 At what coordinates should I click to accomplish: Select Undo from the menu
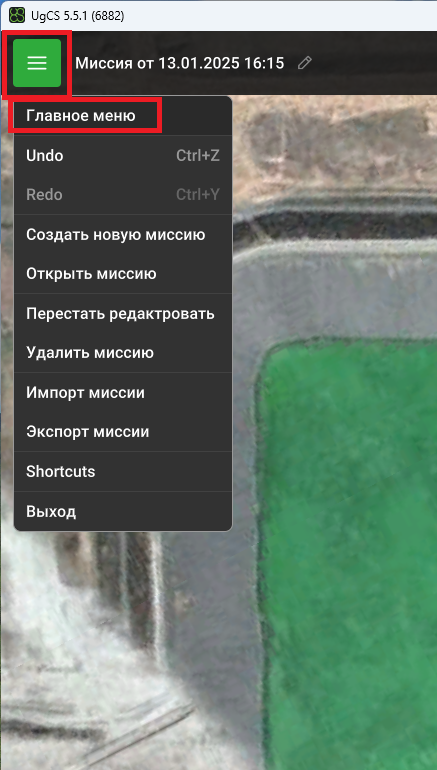click(123, 156)
